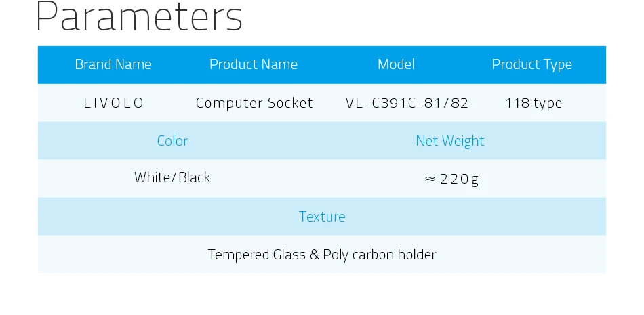644x315 pixels.
Task: Click the word Socket in product name
Action: [290, 103]
